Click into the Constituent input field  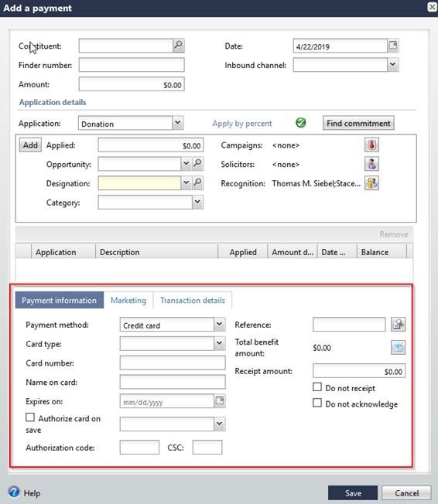click(126, 46)
